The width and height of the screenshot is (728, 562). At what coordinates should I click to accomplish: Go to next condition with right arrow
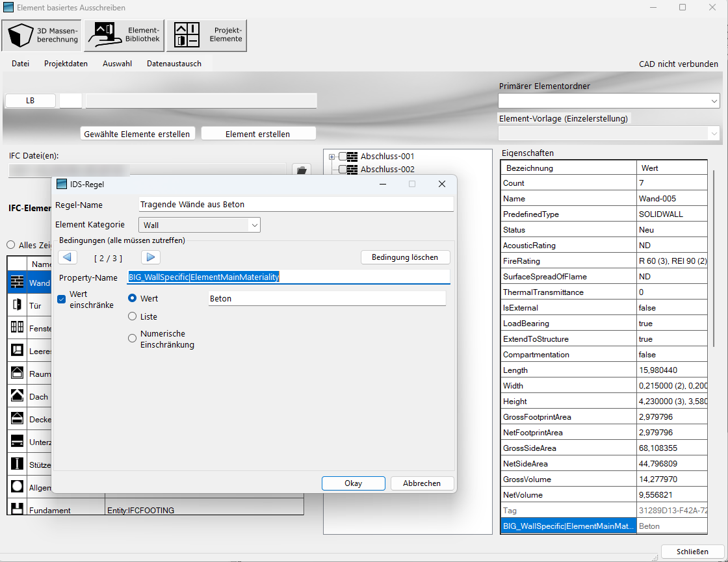pos(150,257)
